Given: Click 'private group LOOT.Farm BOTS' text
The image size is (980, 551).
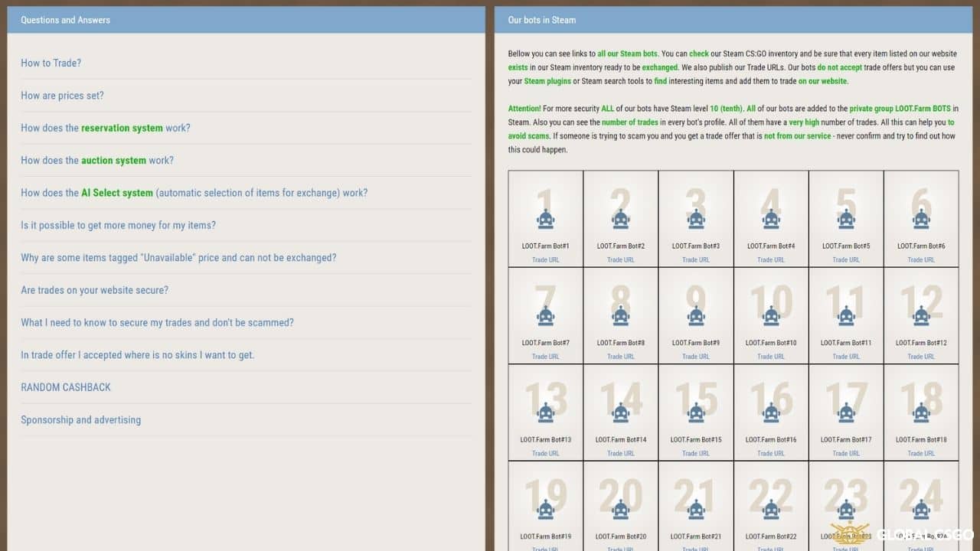Looking at the screenshot, I should (x=900, y=109).
